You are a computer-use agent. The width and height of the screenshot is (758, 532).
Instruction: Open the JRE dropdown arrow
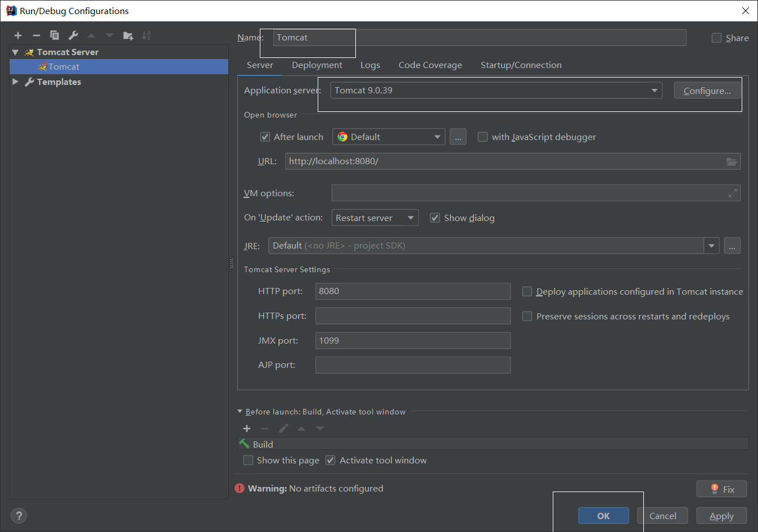pos(711,246)
